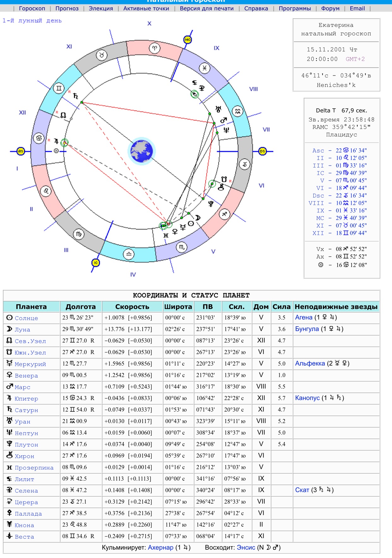Image resolution: width=392 pixels, height=558 pixels.
Task: Open the Венера planet link
Action: click(26, 376)
